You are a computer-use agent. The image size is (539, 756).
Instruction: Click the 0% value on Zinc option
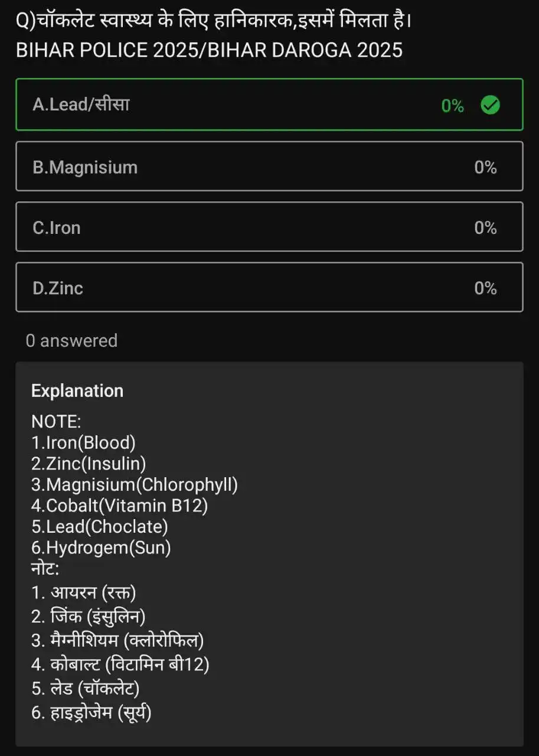[485, 288]
